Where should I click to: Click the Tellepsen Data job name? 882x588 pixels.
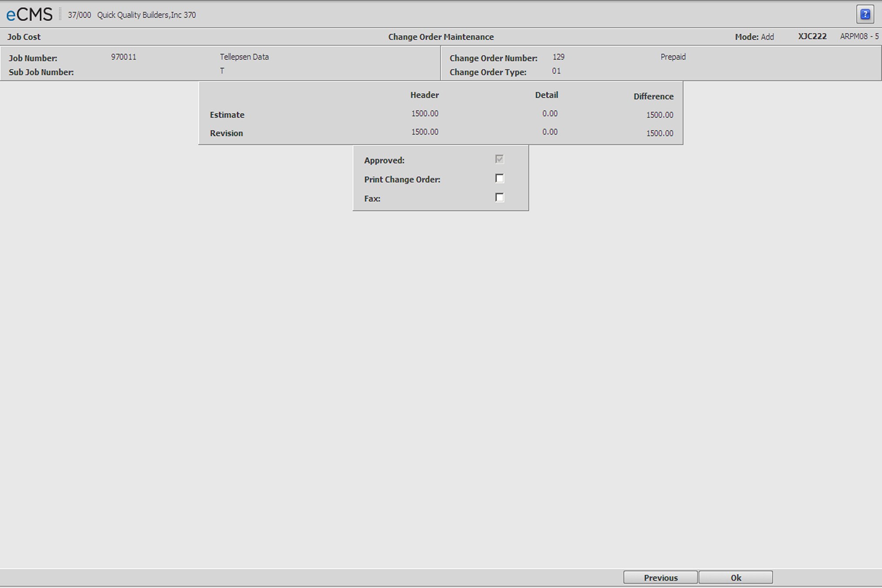(244, 57)
